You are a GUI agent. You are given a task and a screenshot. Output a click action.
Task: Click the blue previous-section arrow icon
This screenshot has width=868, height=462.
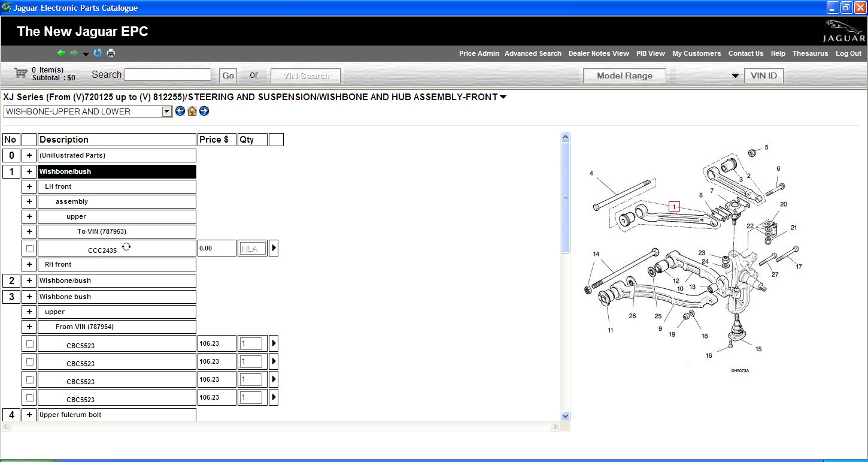click(x=180, y=111)
